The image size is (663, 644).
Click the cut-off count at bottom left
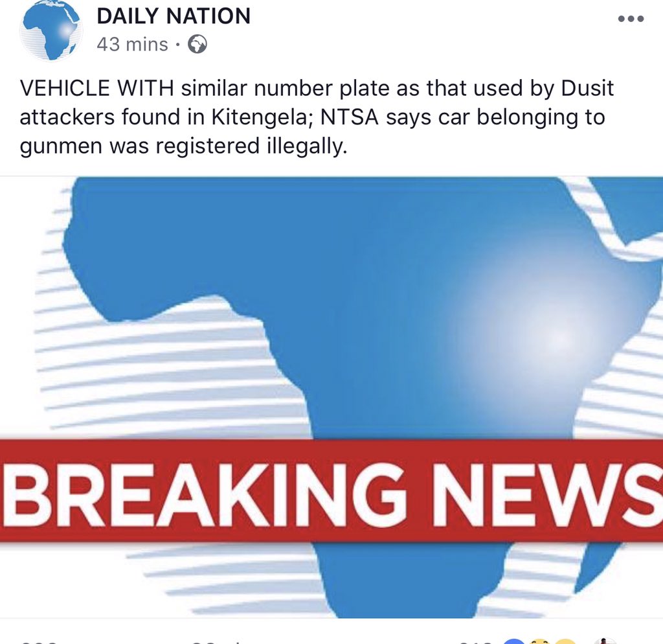point(39,642)
